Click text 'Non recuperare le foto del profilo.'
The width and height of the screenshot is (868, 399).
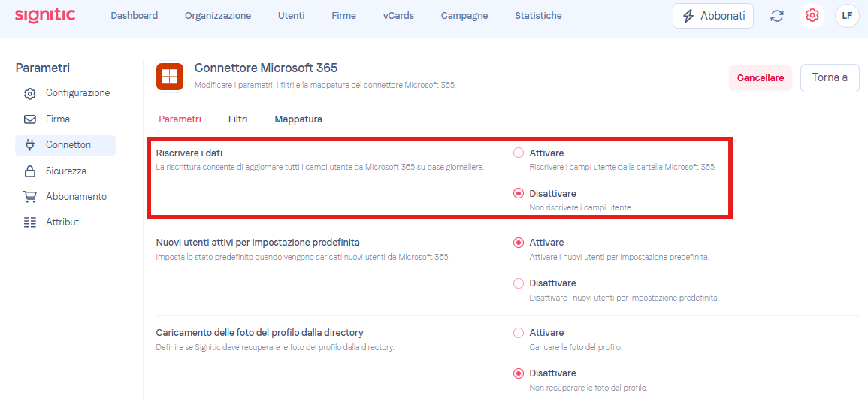coord(588,388)
